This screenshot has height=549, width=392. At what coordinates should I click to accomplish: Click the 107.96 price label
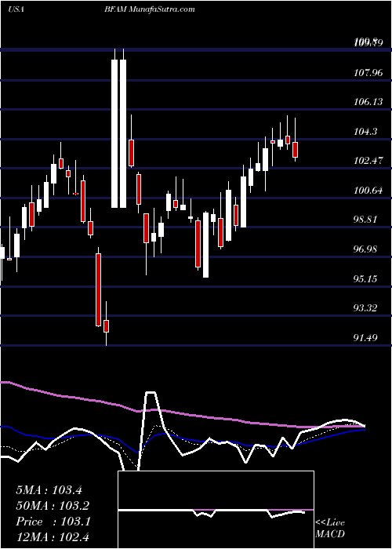coord(368,73)
